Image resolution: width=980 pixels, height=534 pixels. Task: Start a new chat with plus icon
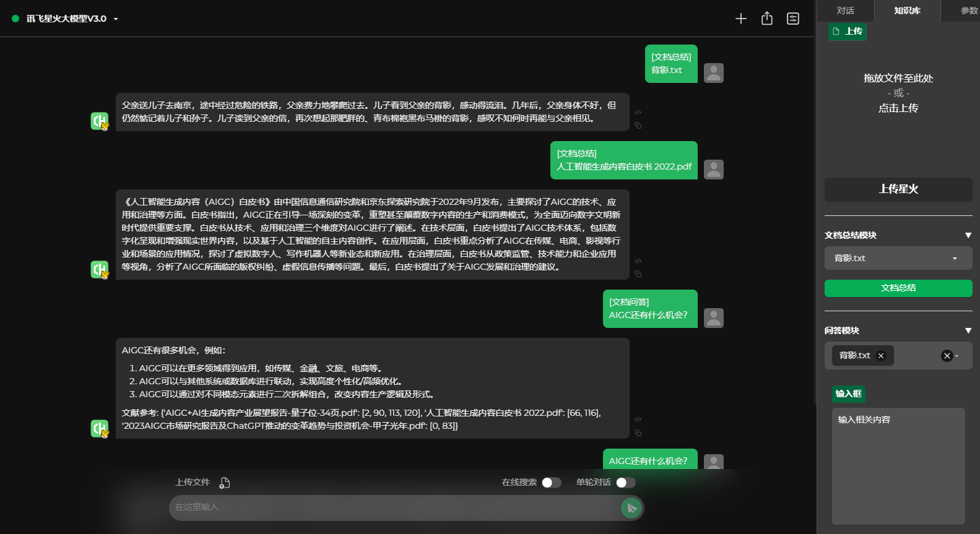(x=740, y=19)
